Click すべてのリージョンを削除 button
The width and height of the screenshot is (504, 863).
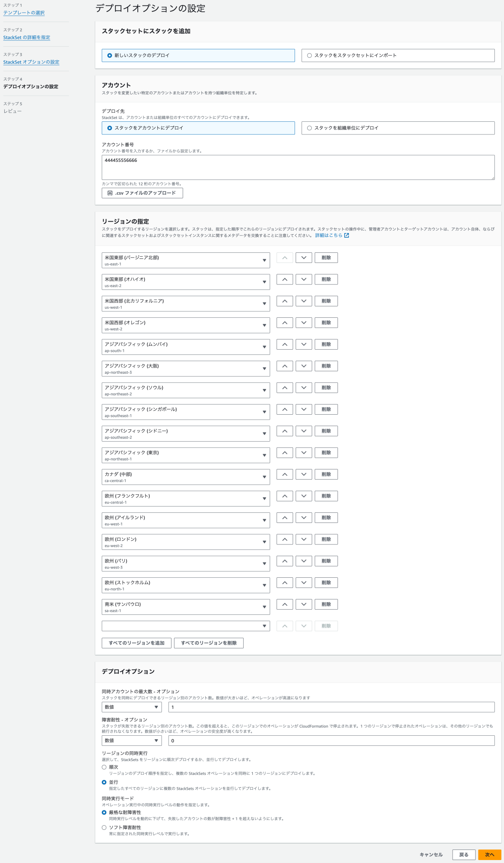pyautogui.click(x=209, y=643)
